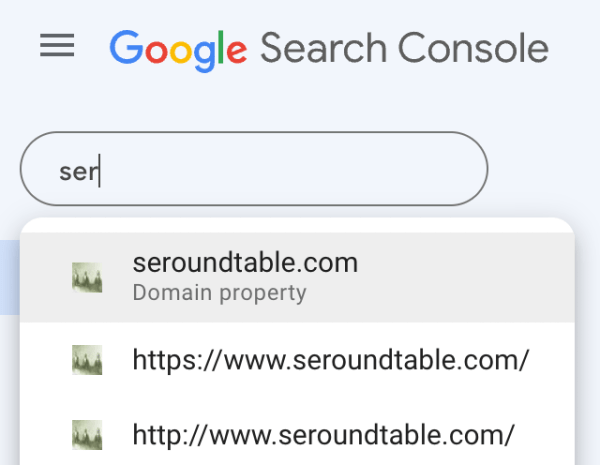
Task: Pick http://www.seroundtable.com/ in the property dropdown
Action: click(x=323, y=435)
